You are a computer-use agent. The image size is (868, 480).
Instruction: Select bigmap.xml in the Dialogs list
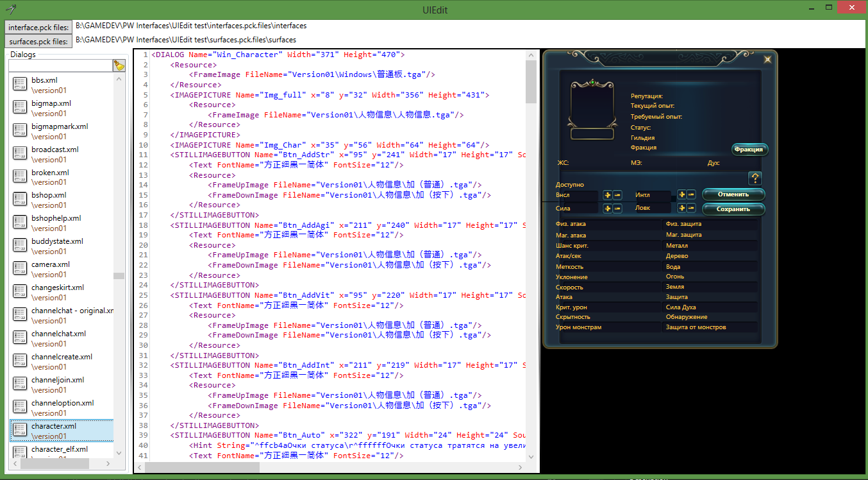pos(51,103)
